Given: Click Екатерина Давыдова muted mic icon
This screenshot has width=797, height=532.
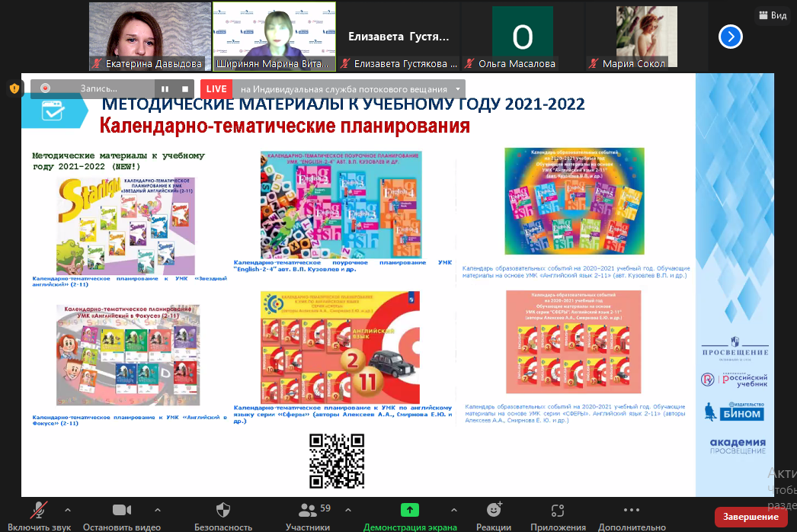Looking at the screenshot, I should [97, 63].
